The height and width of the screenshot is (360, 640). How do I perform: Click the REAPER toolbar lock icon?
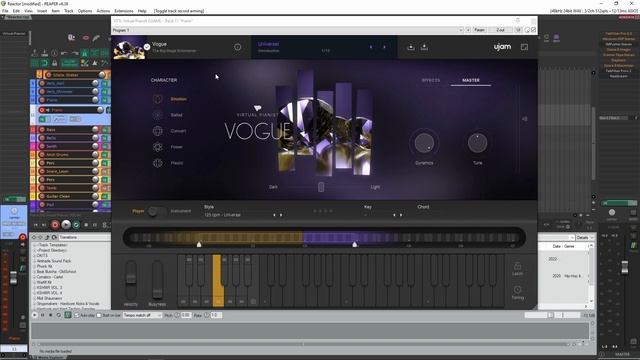(x=54, y=63)
